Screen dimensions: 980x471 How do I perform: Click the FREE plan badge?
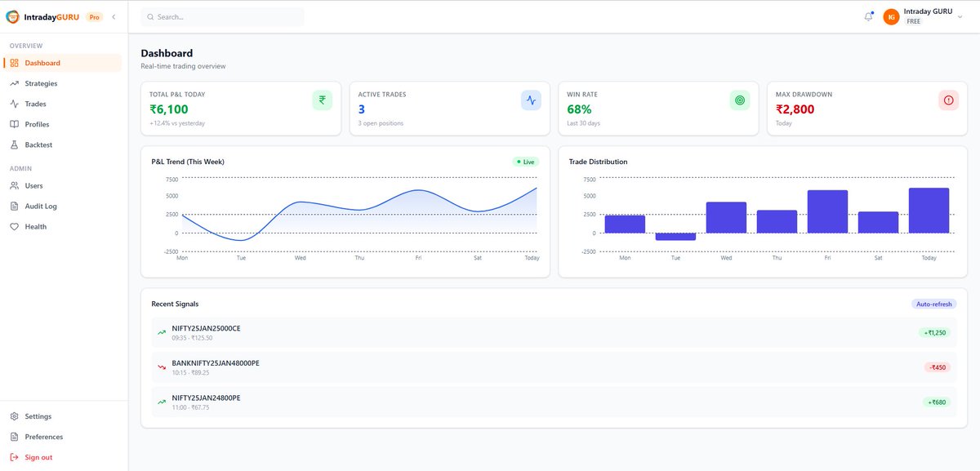click(x=913, y=21)
